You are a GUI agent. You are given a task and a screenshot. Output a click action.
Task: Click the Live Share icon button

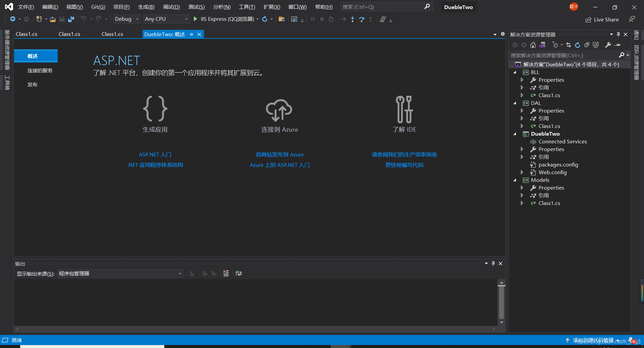(588, 20)
